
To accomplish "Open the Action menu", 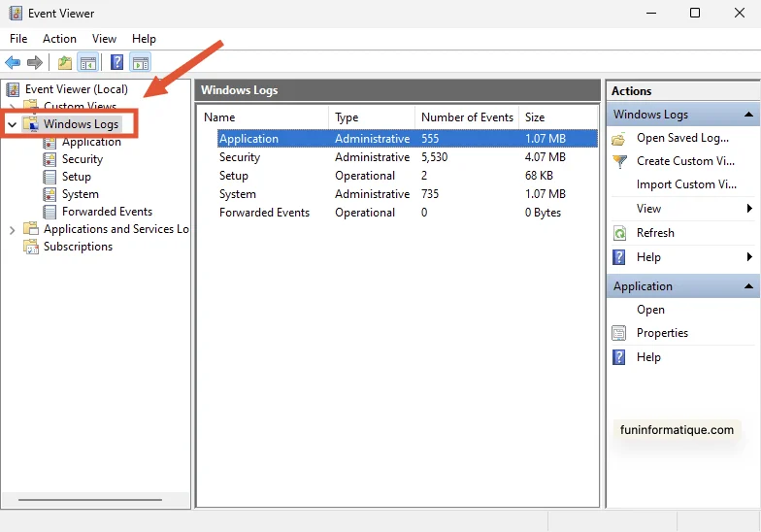I will pos(59,39).
